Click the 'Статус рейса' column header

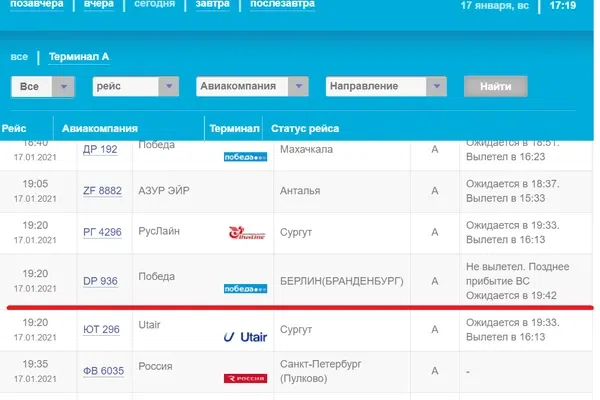[305, 128]
